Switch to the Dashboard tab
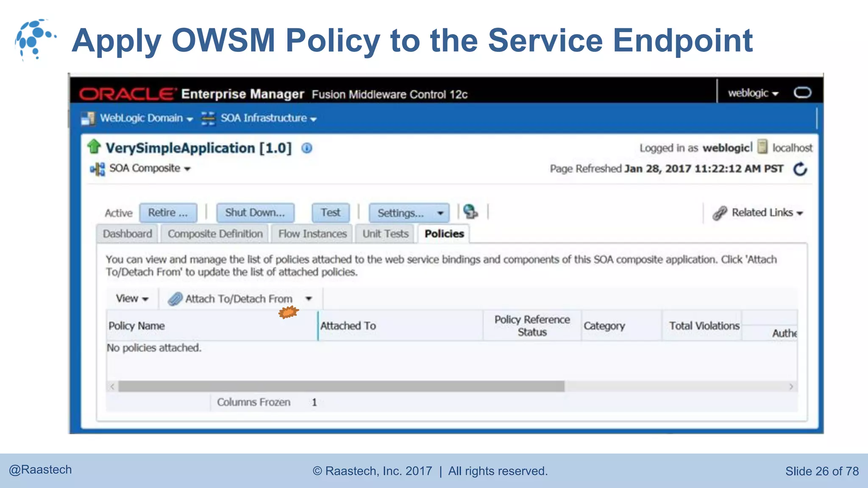This screenshot has width=868, height=488. pos(127,234)
